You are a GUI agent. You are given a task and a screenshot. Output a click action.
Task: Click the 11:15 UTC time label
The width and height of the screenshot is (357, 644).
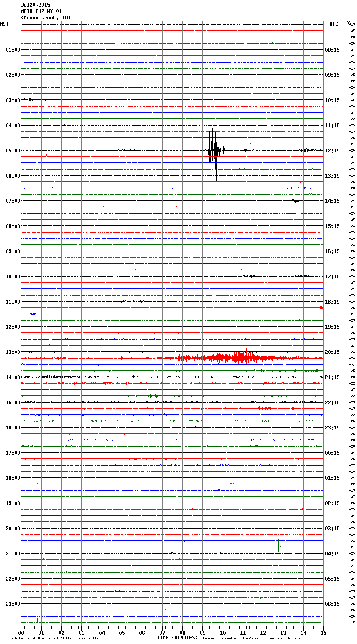pyautogui.click(x=332, y=126)
